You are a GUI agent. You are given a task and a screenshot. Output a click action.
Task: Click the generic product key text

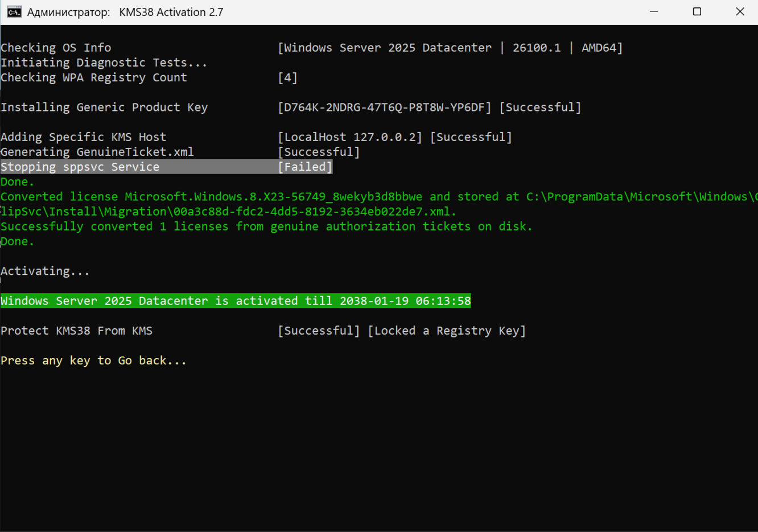(x=385, y=108)
